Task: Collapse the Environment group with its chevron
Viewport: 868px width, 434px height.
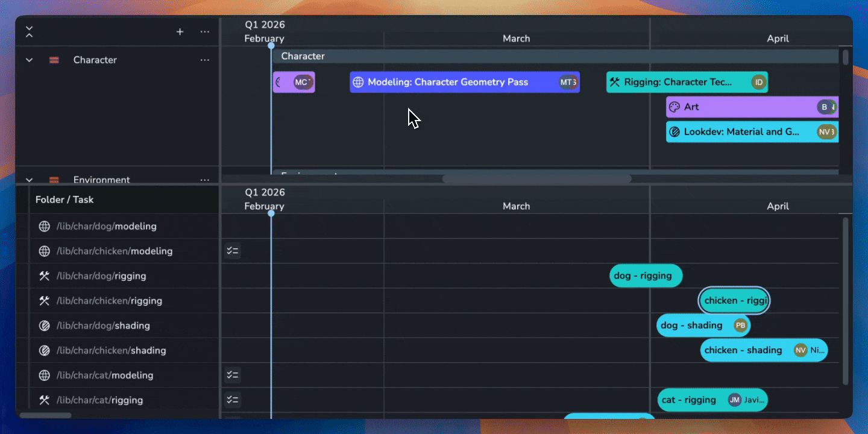Action: coord(29,179)
